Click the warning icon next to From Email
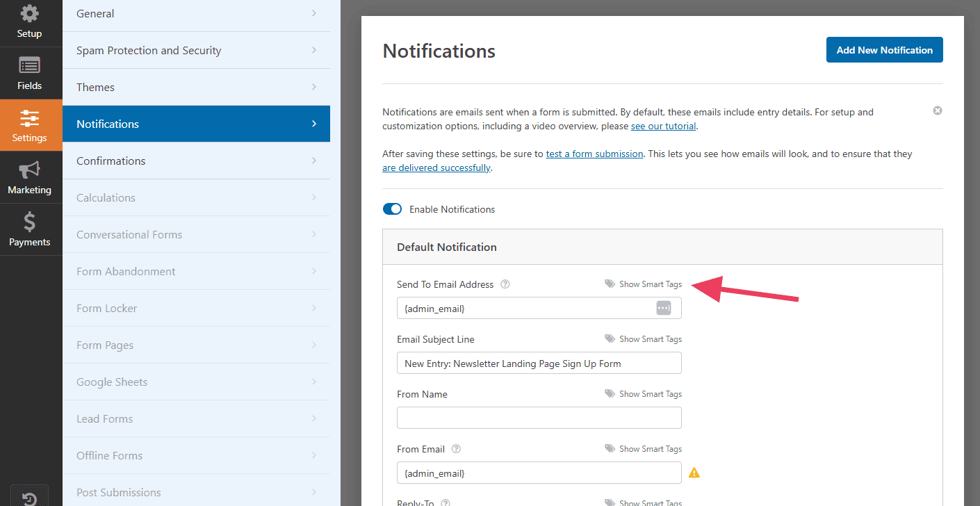This screenshot has height=506, width=980. click(x=694, y=473)
